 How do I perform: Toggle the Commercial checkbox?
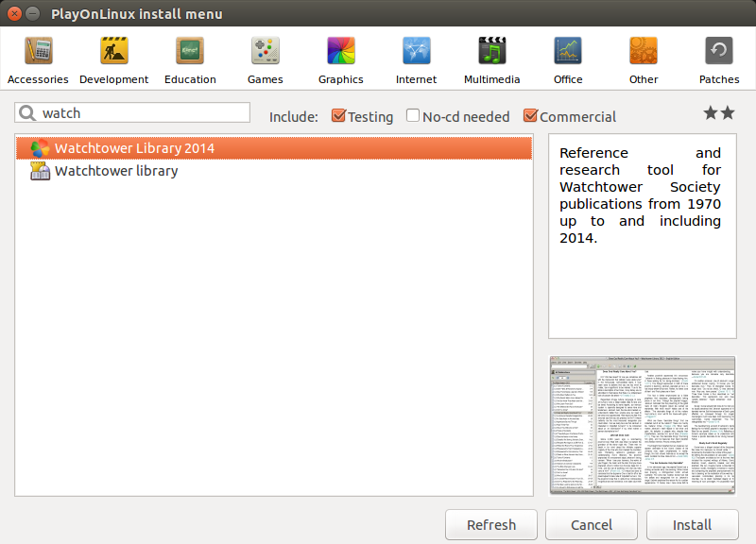[530, 116]
